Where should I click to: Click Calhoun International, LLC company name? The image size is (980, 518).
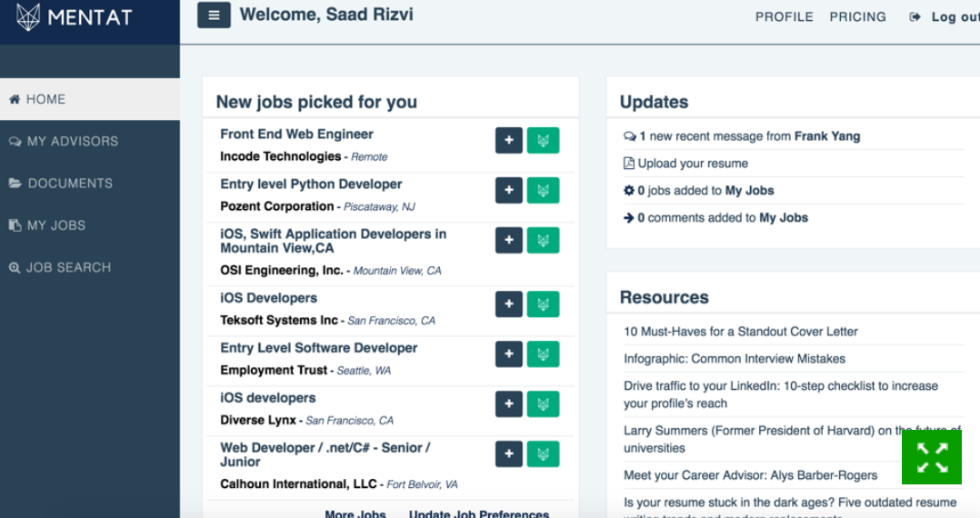click(x=298, y=484)
